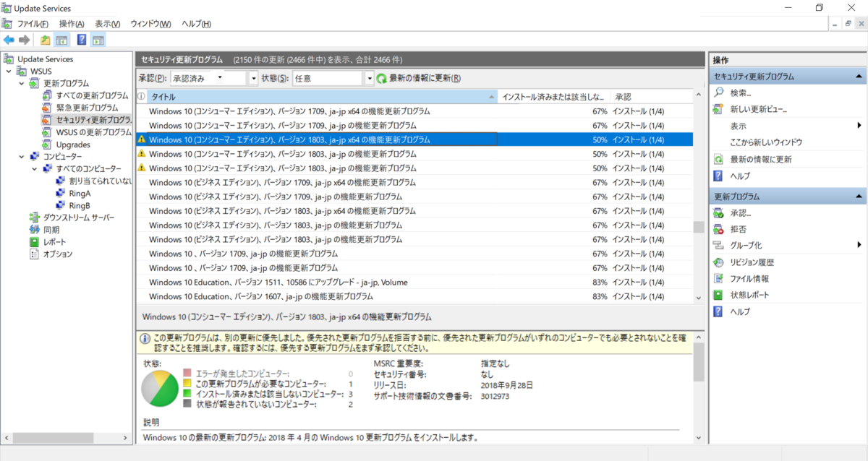Viewport: 868px width, 461px height.
Task: Click the 新しい更新ビュー... icon
Action: coord(718,109)
